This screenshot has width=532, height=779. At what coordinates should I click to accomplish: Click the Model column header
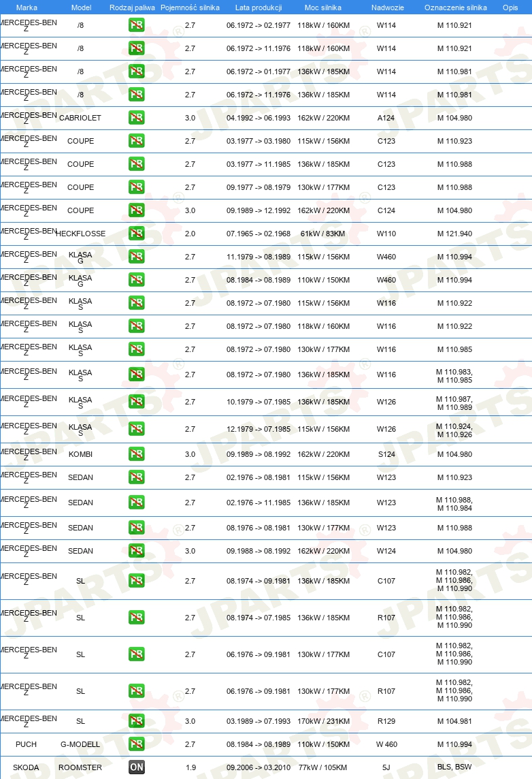(x=82, y=7)
